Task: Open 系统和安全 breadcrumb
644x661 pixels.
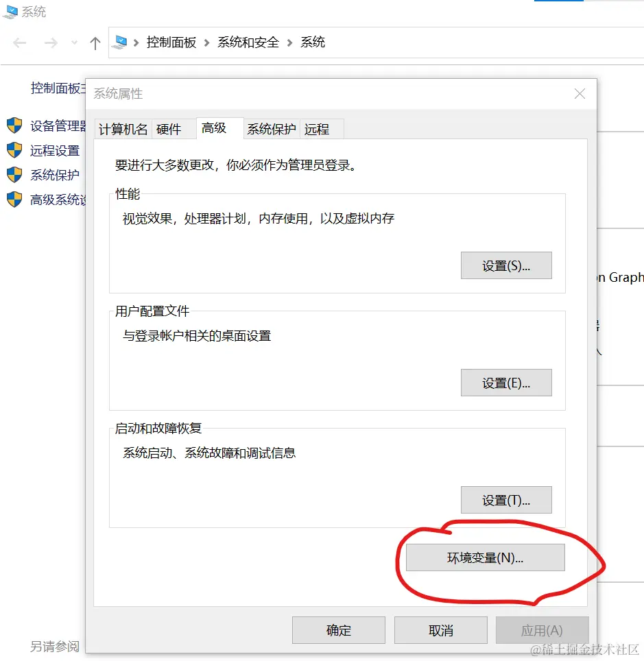Action: [248, 42]
